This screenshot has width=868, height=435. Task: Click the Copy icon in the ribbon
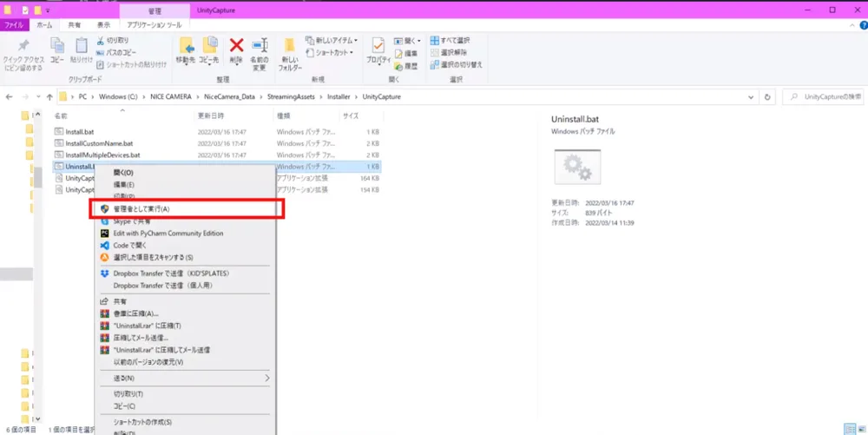[x=57, y=46]
